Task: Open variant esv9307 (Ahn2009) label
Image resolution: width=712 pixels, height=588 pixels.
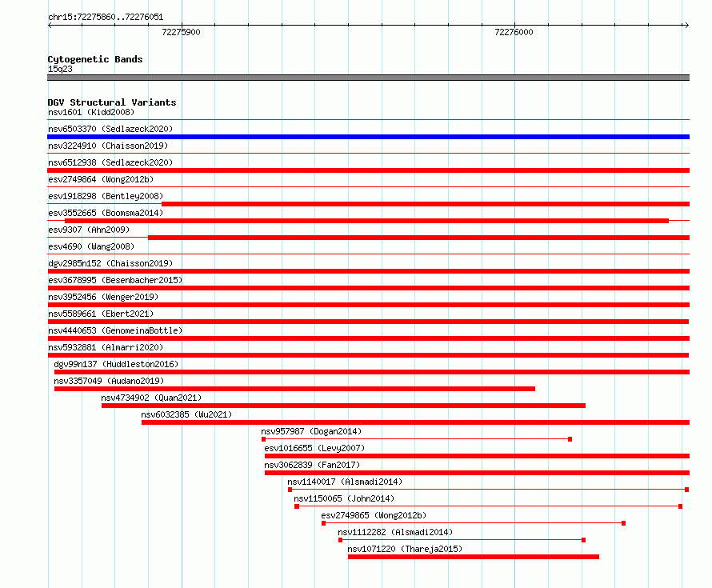Action: tap(89, 230)
